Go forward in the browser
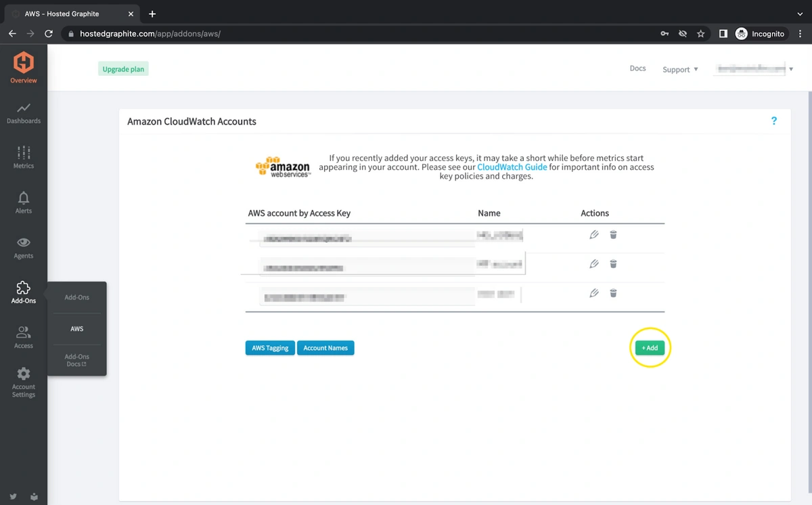The width and height of the screenshot is (812, 505). pos(30,33)
